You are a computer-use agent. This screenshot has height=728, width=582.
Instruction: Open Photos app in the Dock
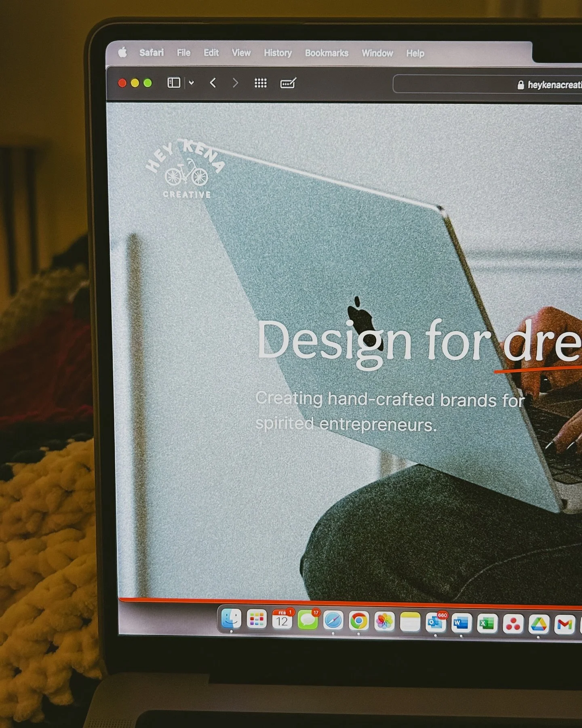384,621
